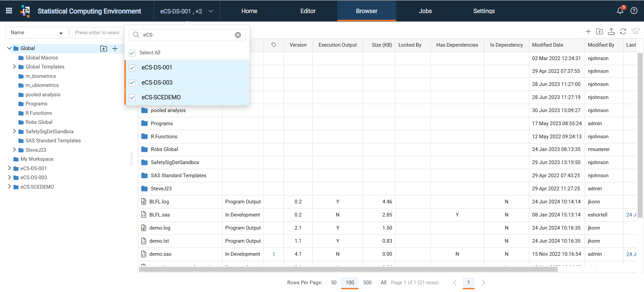The height and width of the screenshot is (292, 644).
Task: Click the Version column header
Action: coord(298,45)
